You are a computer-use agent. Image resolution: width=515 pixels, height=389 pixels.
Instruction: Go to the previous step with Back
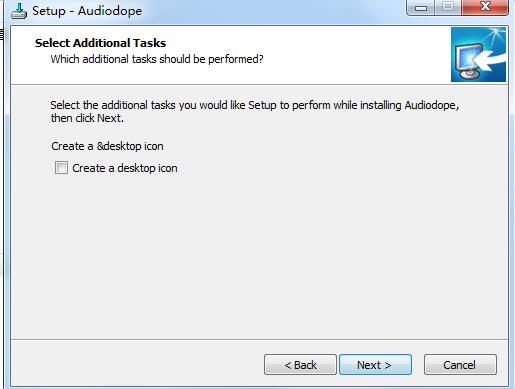(x=300, y=365)
